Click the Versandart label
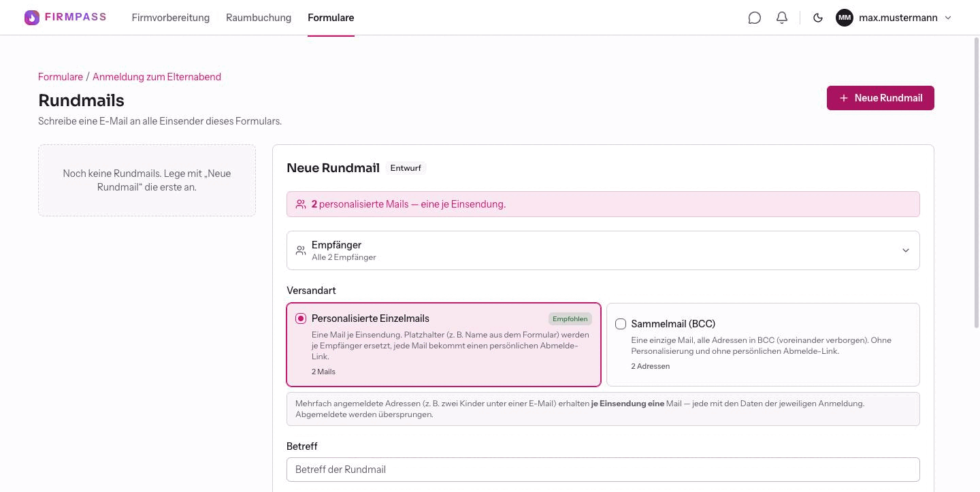This screenshot has height=492, width=980. pos(311,291)
